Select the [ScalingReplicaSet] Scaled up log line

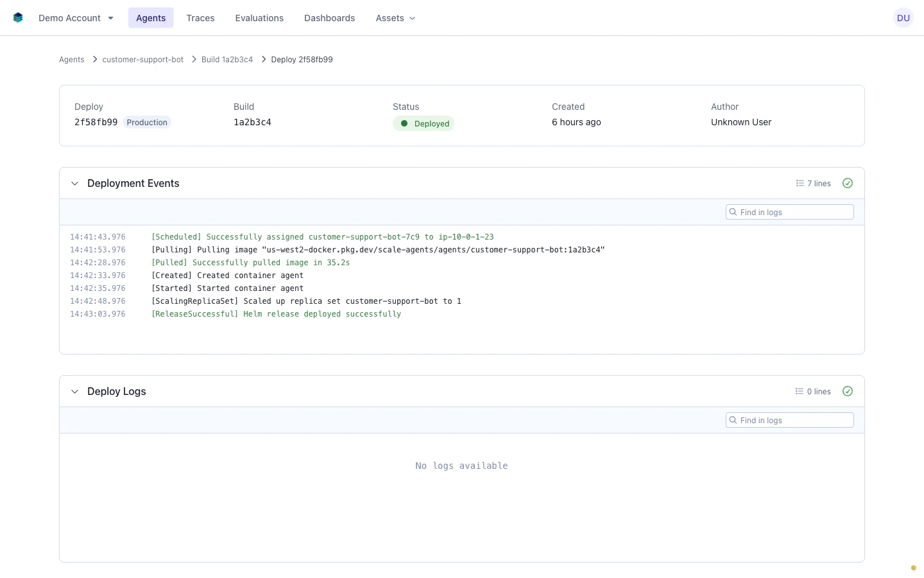click(306, 301)
